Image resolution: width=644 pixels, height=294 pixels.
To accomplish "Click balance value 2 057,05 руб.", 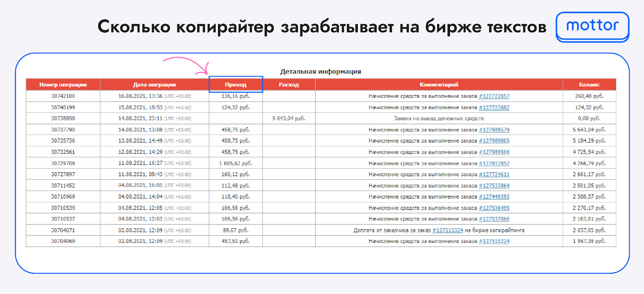I will [x=589, y=230].
